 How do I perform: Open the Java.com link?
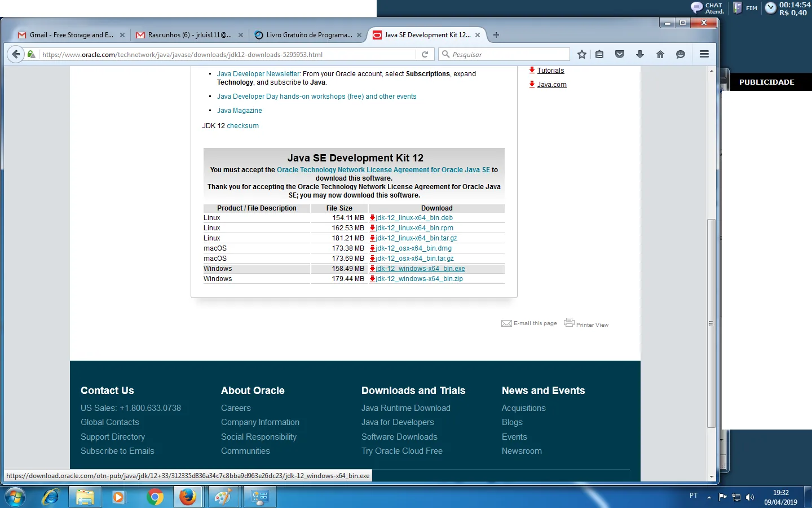click(551, 84)
